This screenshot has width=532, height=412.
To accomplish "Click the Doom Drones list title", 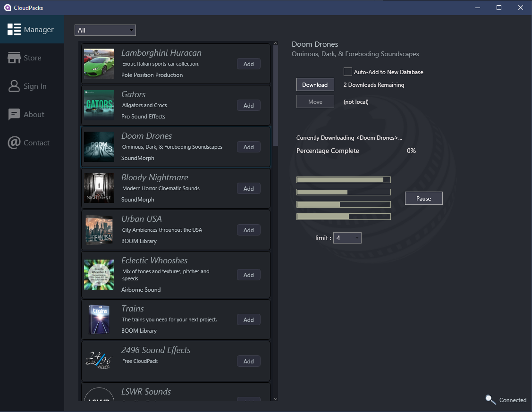I will click(146, 136).
